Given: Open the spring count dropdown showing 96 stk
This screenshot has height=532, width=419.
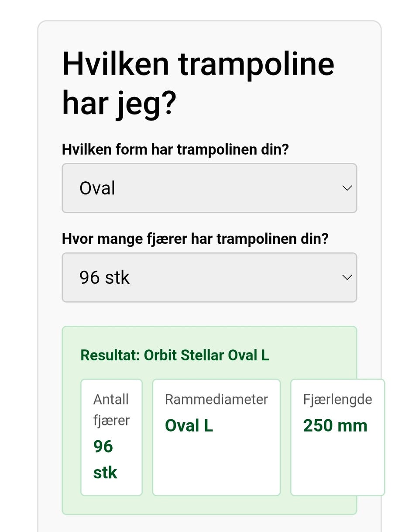Looking at the screenshot, I should pyautogui.click(x=209, y=277).
